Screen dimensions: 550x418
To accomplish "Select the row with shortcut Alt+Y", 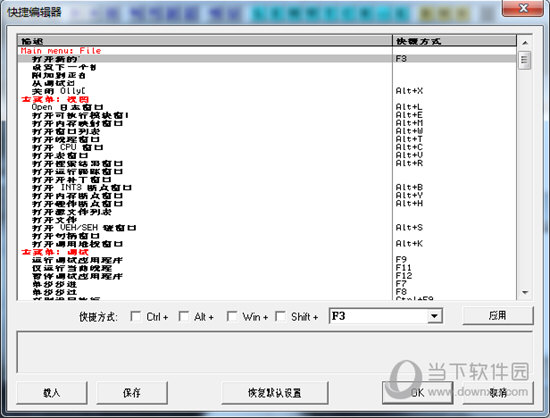I will 267,196.
